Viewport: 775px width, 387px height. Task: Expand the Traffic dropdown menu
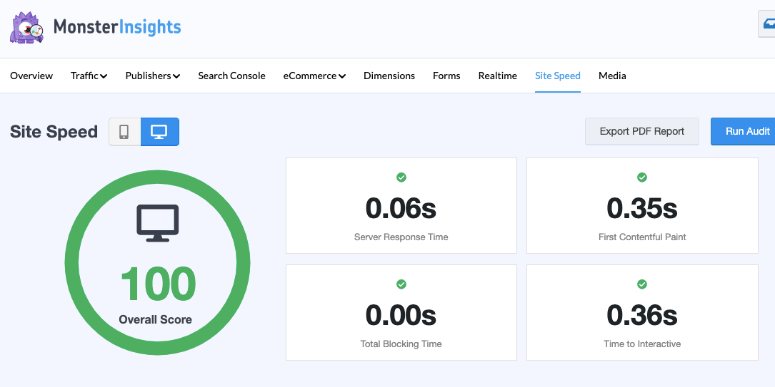coord(89,76)
